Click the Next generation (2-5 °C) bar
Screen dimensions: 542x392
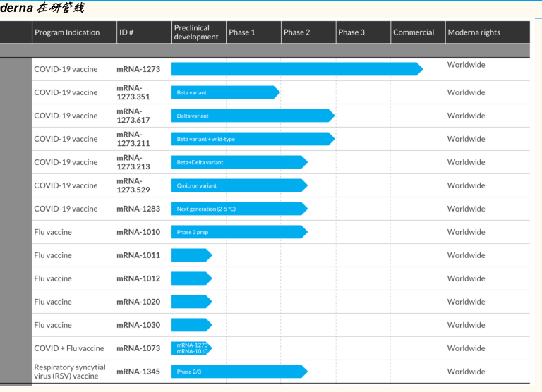[237, 209]
